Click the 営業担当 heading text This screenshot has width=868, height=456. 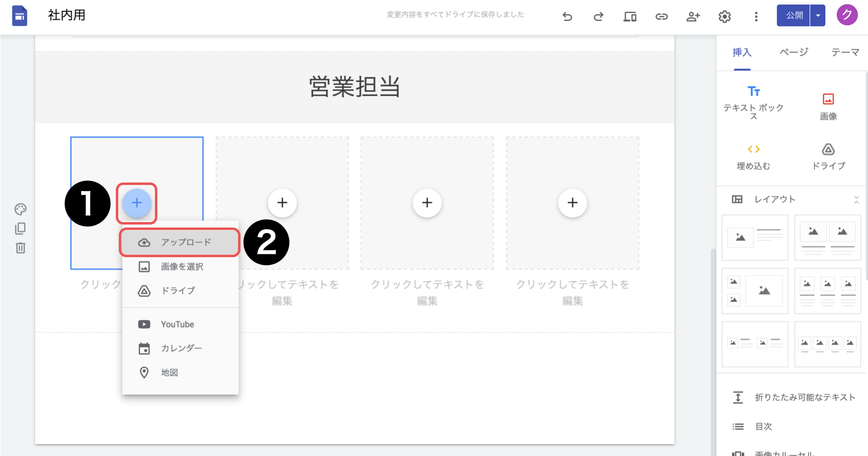tap(354, 87)
